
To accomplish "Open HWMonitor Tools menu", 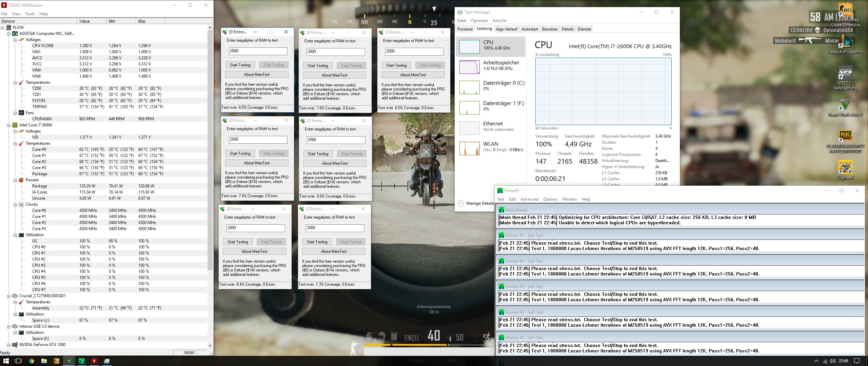I will tap(30, 14).
